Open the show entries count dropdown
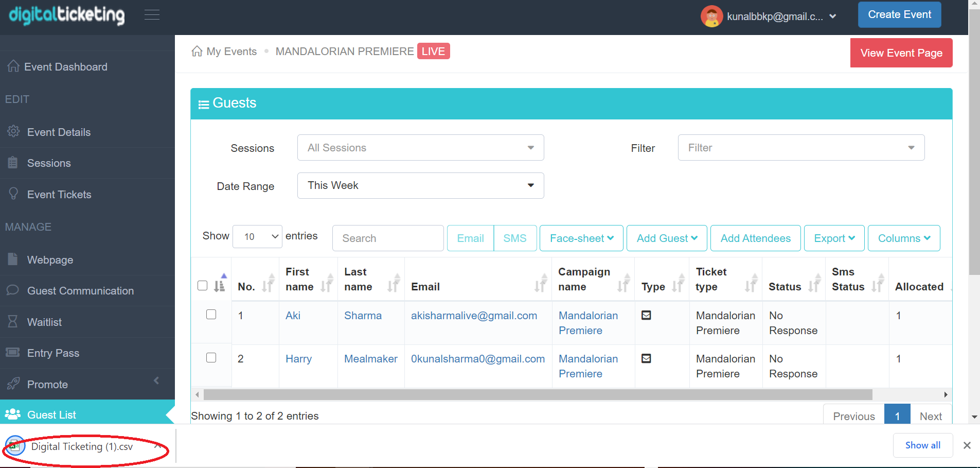Viewport: 980px width, 468px height. (x=257, y=236)
